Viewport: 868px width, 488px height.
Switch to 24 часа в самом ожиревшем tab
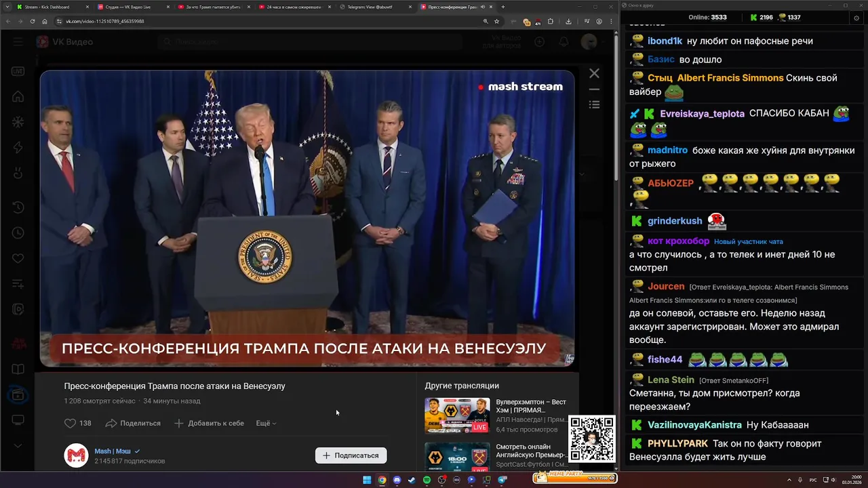[294, 7]
